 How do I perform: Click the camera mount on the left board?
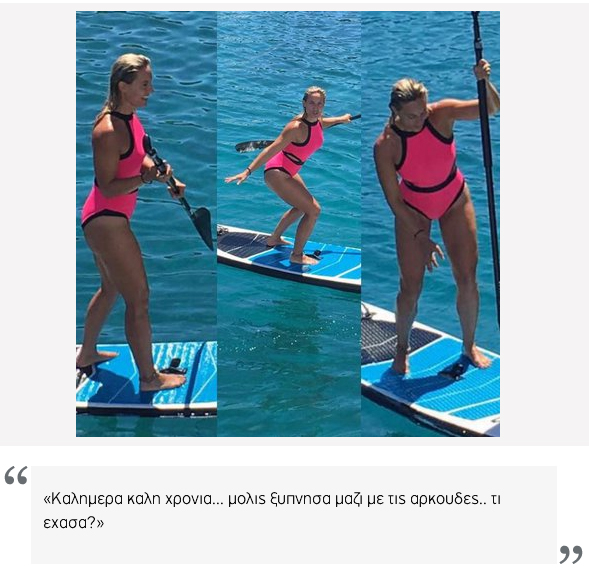coord(174,367)
